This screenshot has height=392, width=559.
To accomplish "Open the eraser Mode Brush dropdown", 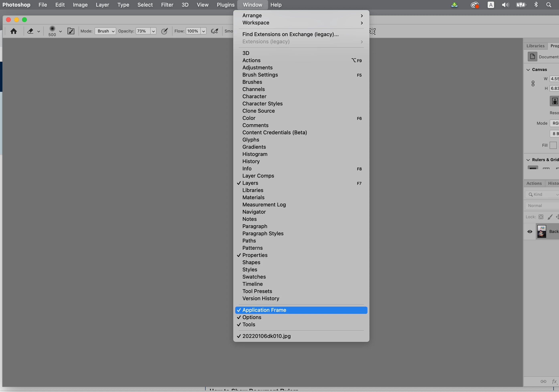I will 105,31.
